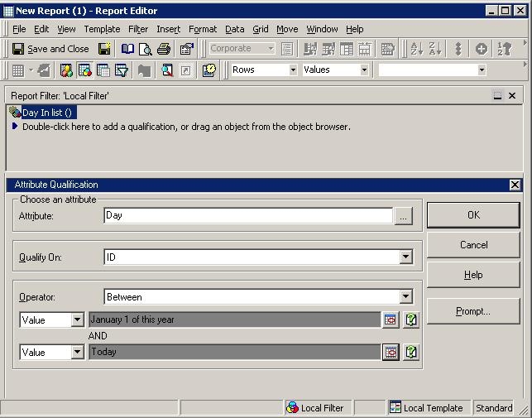Image resolution: width=532 pixels, height=418 pixels.
Task: Open calendar picker for January 1 value
Action: tap(391, 320)
